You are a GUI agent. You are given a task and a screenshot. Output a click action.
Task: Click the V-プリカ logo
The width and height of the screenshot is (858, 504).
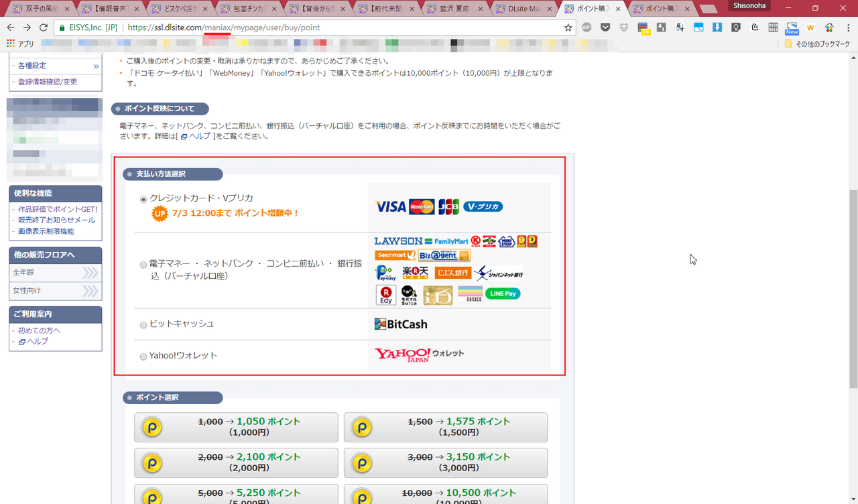coord(483,207)
